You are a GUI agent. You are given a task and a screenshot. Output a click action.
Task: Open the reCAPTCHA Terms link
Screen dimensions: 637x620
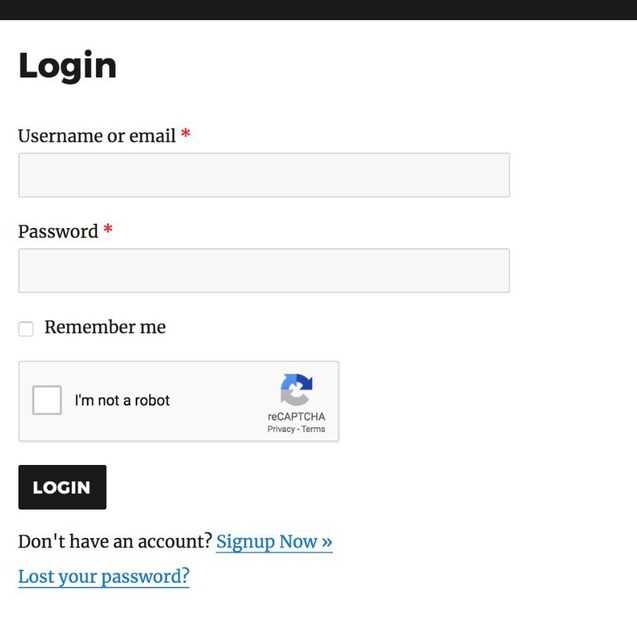pos(313,429)
